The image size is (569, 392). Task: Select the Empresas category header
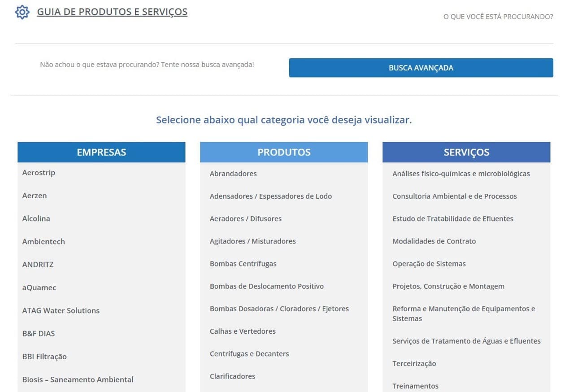101,152
